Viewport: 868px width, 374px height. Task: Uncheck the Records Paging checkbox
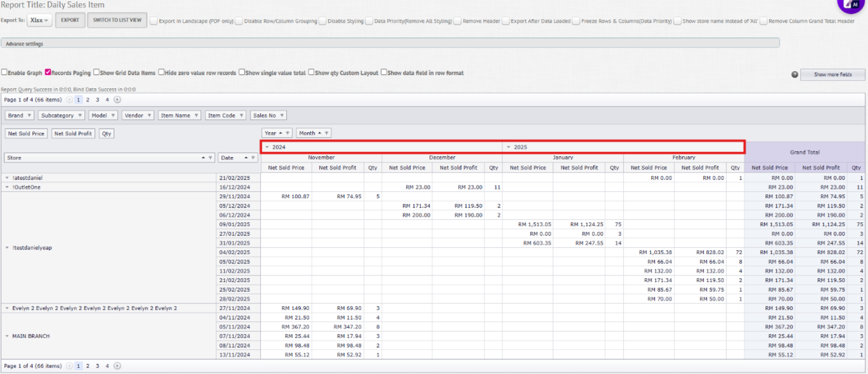click(48, 72)
